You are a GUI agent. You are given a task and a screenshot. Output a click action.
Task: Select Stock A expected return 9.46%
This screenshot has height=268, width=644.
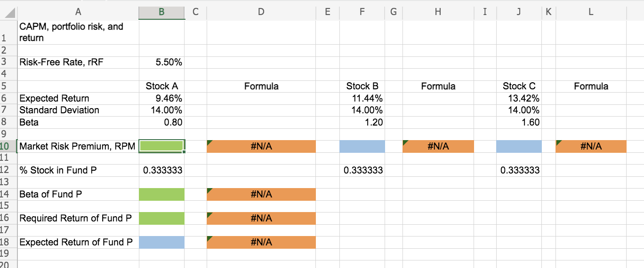pyautogui.click(x=161, y=98)
